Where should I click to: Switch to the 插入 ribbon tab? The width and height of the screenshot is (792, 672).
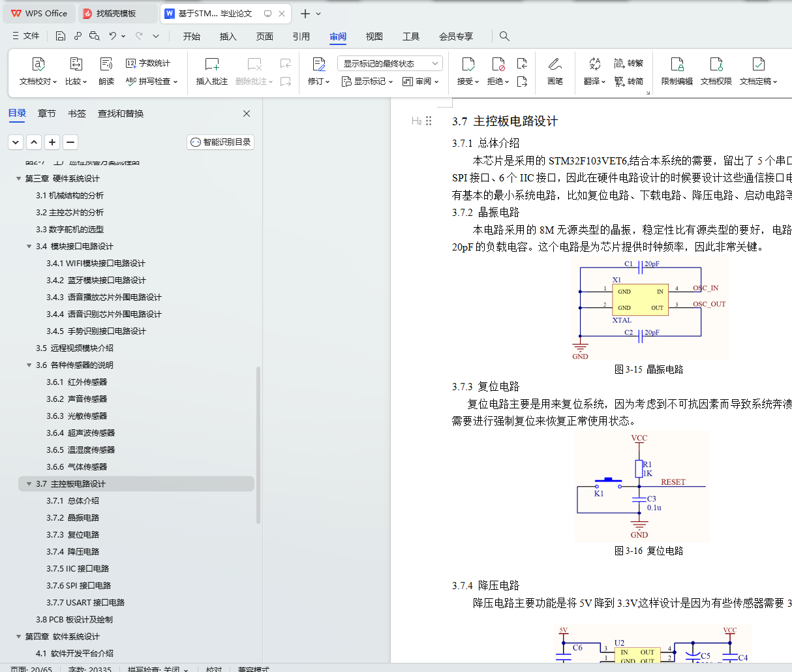pos(228,37)
